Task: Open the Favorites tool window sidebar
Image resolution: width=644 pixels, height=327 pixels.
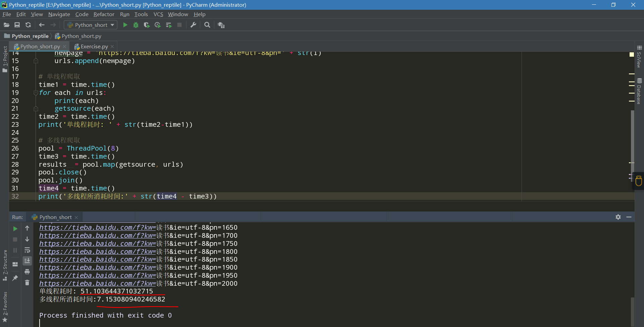Action: tap(5, 307)
